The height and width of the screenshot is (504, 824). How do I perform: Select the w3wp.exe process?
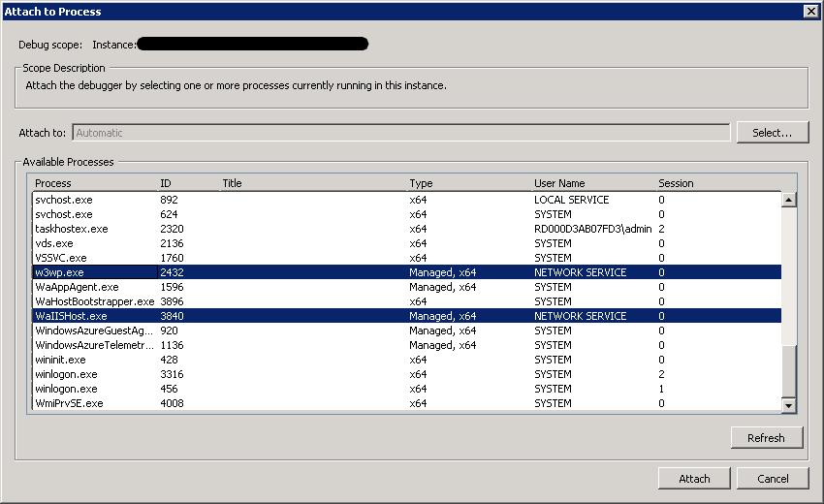[407, 272]
